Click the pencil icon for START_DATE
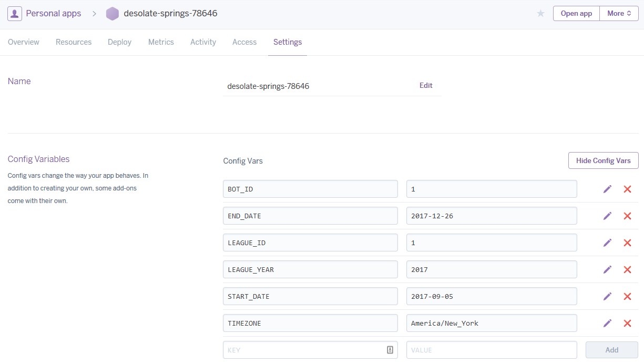 tap(607, 296)
